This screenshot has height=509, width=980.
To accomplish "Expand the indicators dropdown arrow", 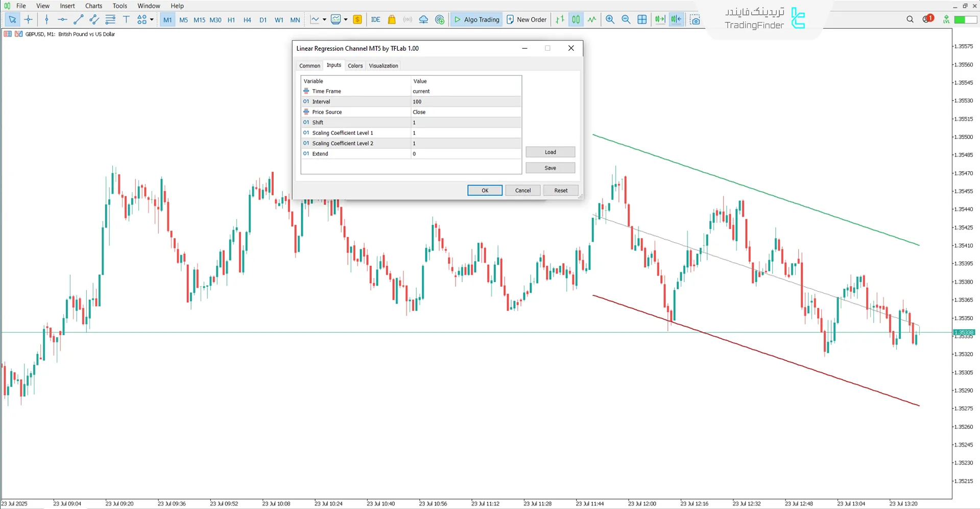I will [346, 19].
